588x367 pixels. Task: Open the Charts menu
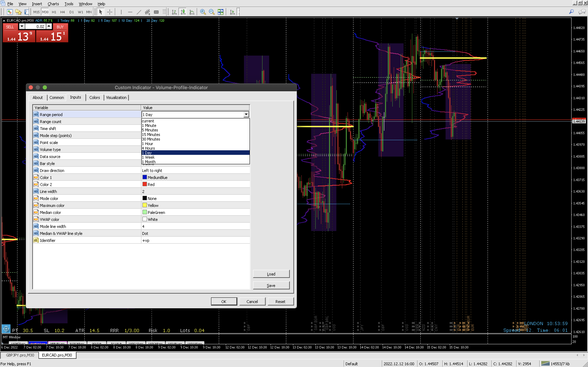(x=53, y=4)
